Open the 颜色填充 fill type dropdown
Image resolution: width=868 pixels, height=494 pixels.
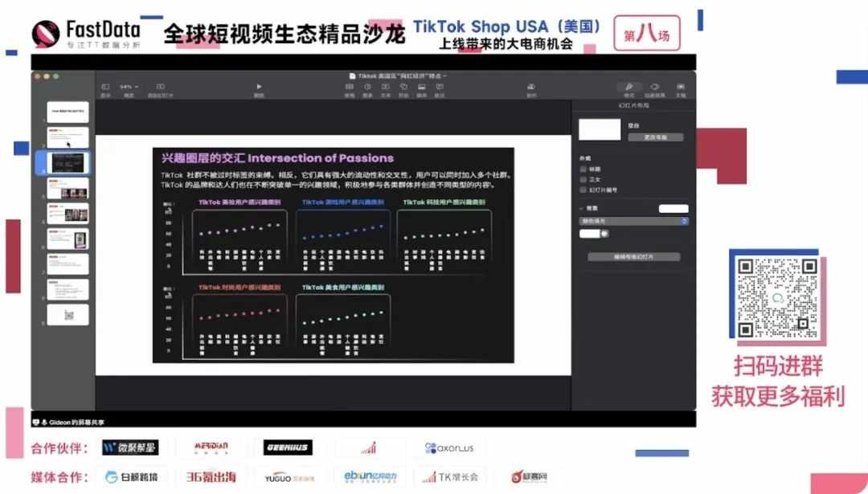pyautogui.click(x=634, y=221)
